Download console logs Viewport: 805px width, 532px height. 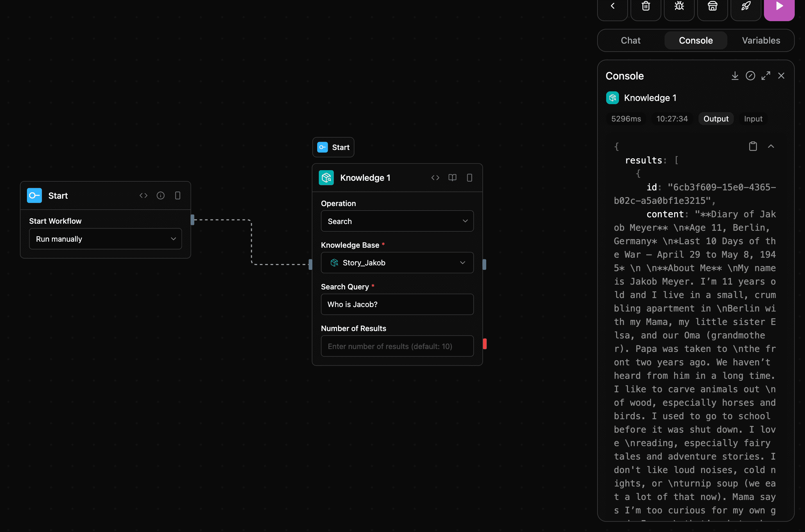pos(735,76)
